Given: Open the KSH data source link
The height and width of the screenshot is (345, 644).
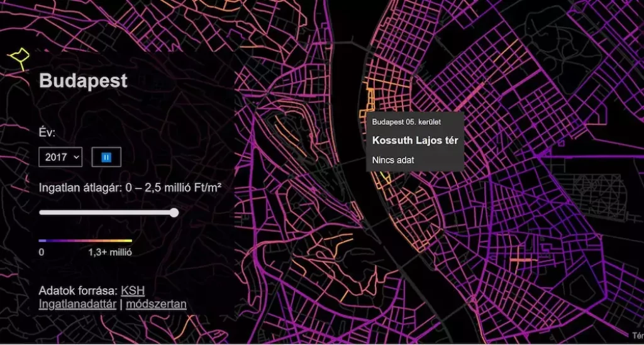Looking at the screenshot, I should tap(133, 291).
